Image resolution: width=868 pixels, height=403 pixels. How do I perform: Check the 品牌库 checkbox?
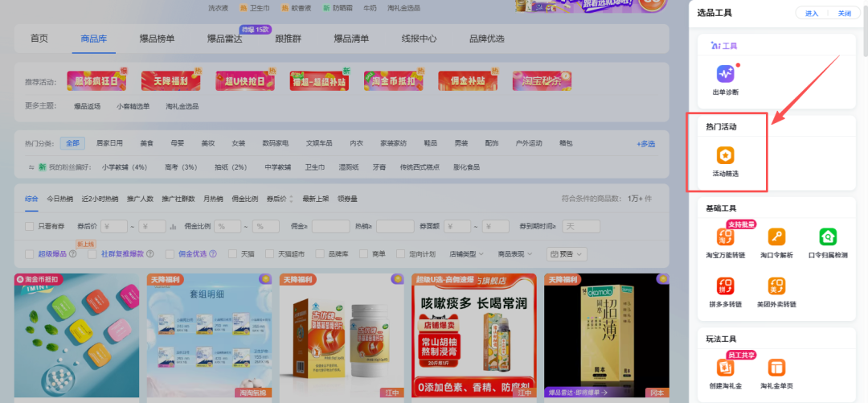pos(320,254)
